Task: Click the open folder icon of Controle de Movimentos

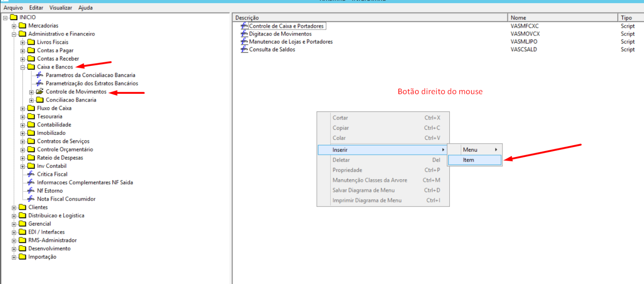Action: (40, 91)
